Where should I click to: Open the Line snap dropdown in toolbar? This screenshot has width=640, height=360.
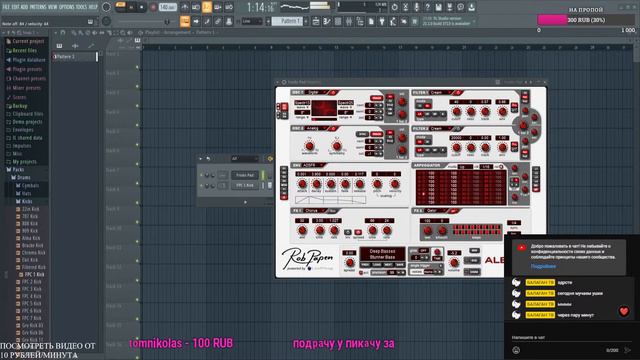pos(252,21)
